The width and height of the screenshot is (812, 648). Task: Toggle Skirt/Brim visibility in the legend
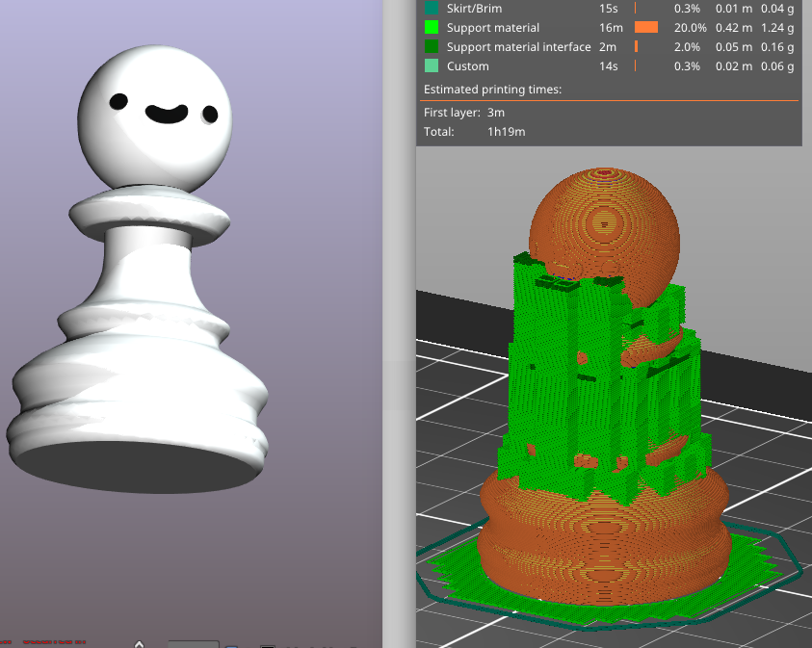474,9
